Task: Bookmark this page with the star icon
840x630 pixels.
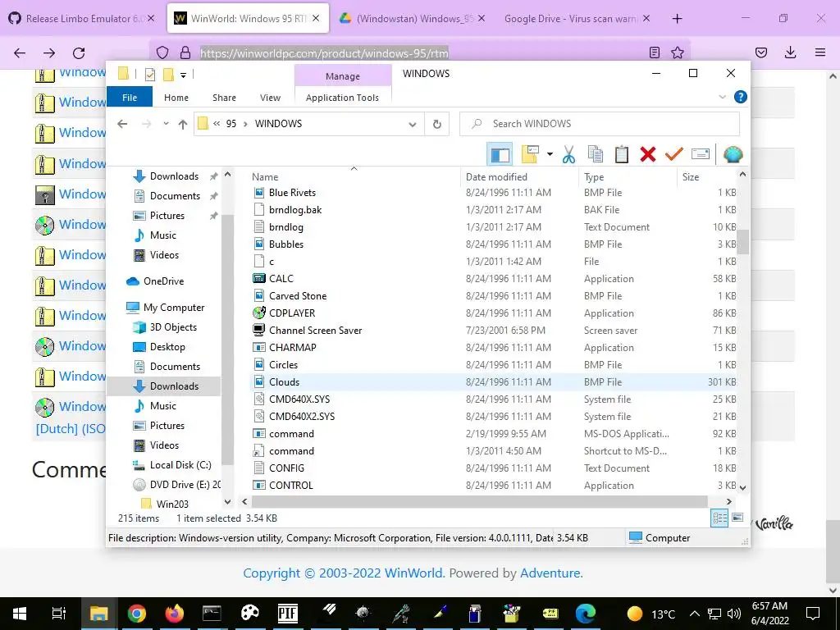Action: [677, 52]
